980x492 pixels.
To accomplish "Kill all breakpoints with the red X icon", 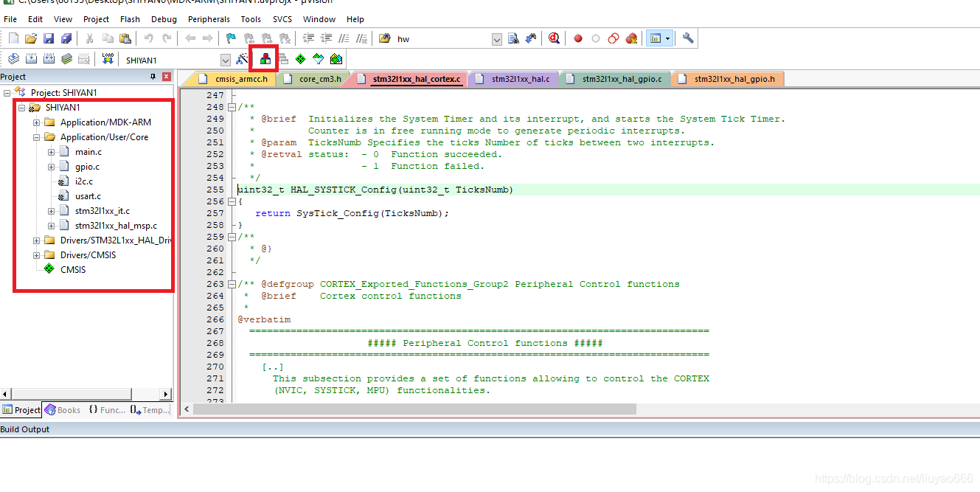I will tap(631, 38).
